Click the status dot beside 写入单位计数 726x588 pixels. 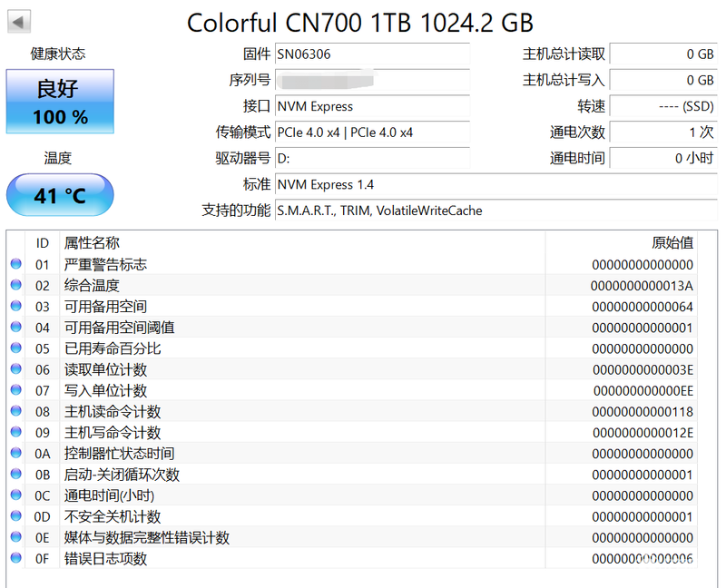[15, 390]
